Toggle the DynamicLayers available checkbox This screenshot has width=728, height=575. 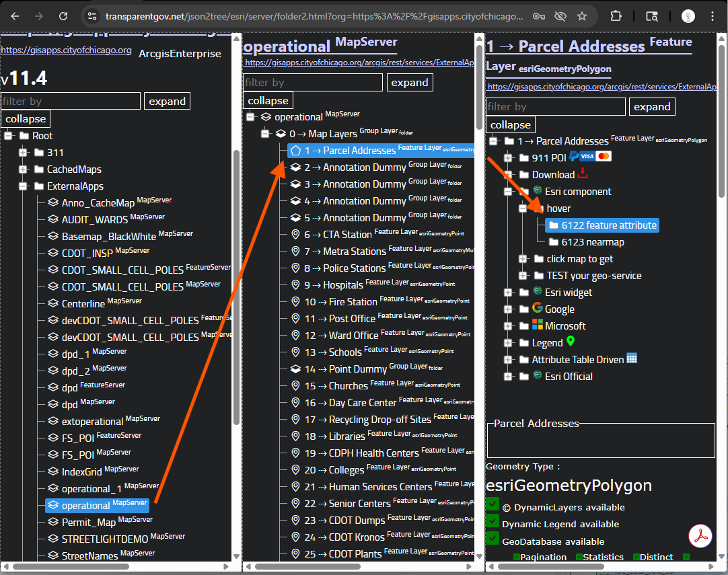[x=492, y=504]
